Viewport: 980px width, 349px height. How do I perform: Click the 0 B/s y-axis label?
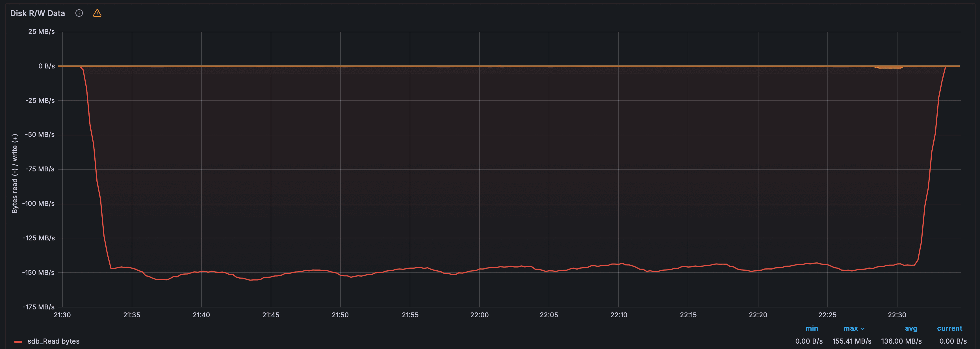[46, 66]
